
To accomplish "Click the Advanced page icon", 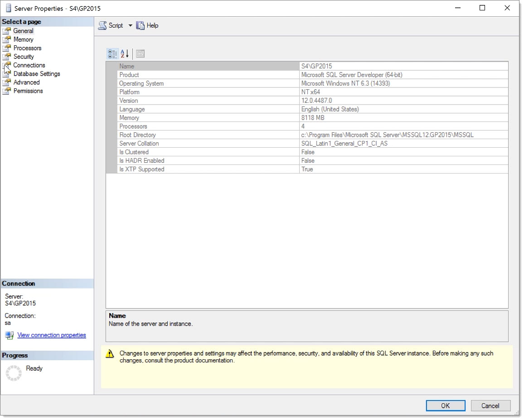I will pyautogui.click(x=7, y=82).
